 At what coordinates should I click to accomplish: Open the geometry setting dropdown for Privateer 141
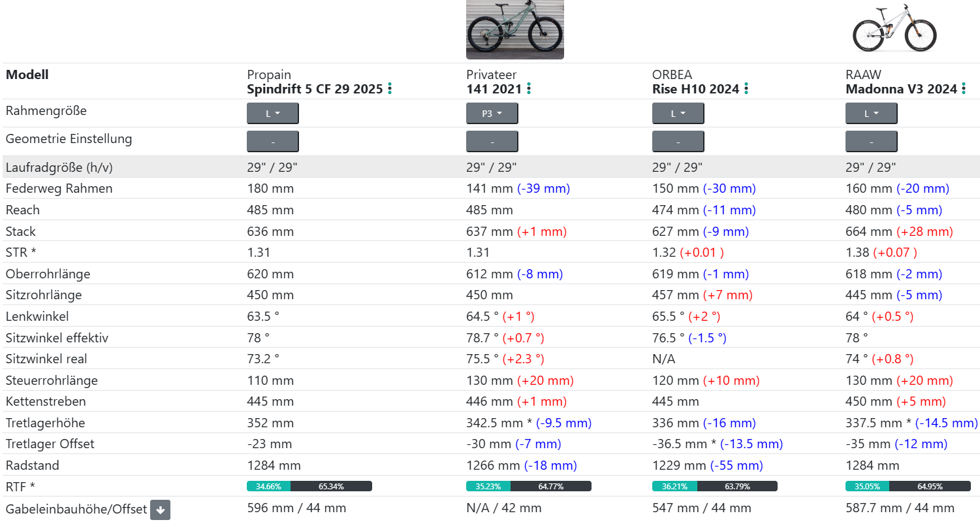coord(492,141)
